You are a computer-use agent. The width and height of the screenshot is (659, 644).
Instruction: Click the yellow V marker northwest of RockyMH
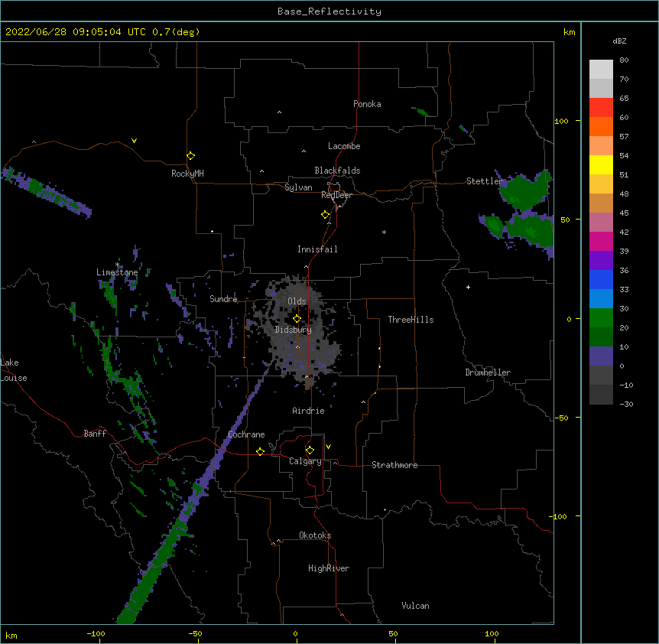[134, 141]
